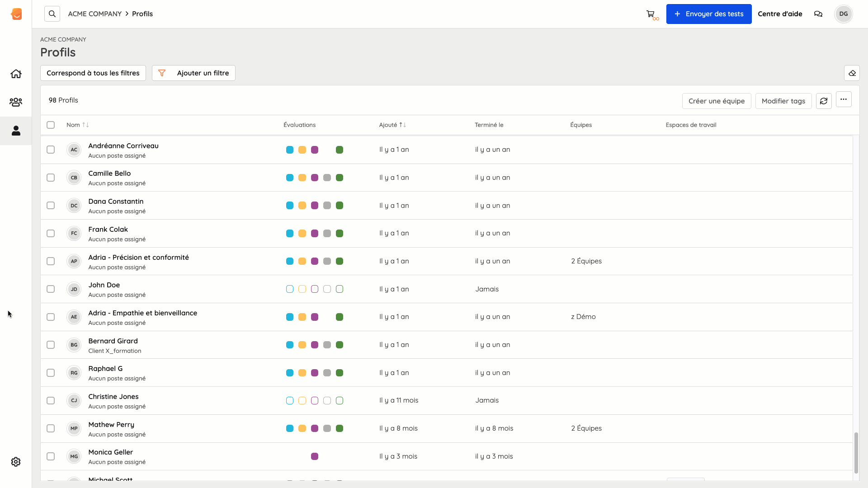868x488 pixels.
Task: Open Dana Constantin's profile
Action: pos(116,202)
